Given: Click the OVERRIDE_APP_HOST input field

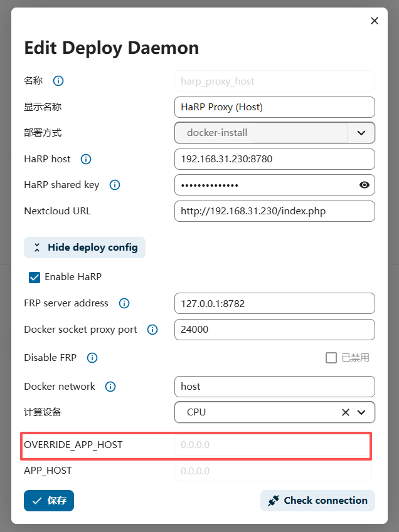Looking at the screenshot, I should pos(273,445).
